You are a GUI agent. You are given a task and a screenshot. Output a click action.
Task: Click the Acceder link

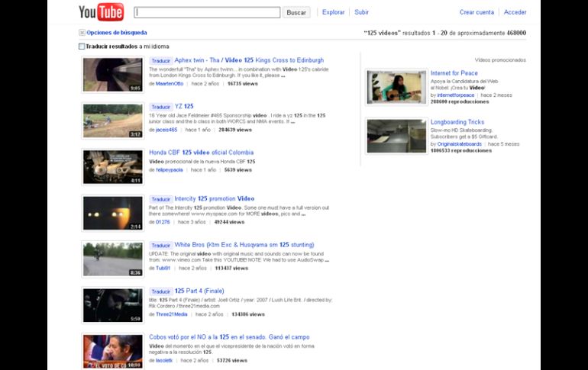tap(515, 12)
